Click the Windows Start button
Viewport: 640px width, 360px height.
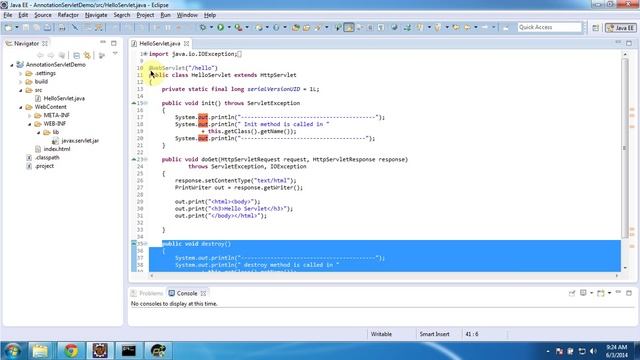point(12,351)
